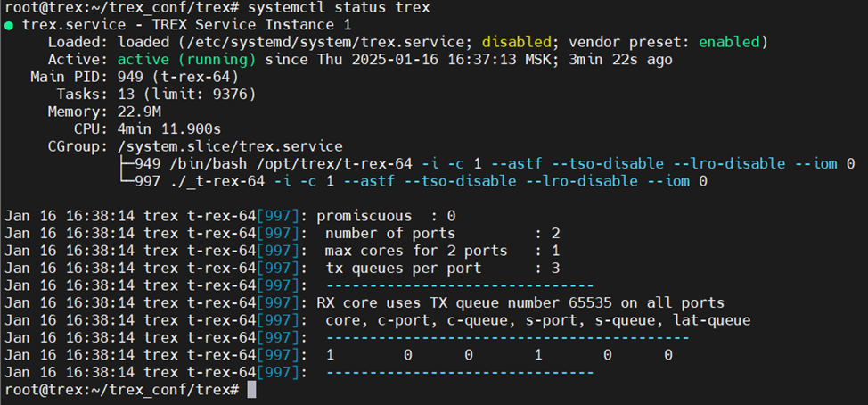This screenshot has width=868, height=405.
Task: Click the RX core TX queue 65535 line
Action: point(520,302)
